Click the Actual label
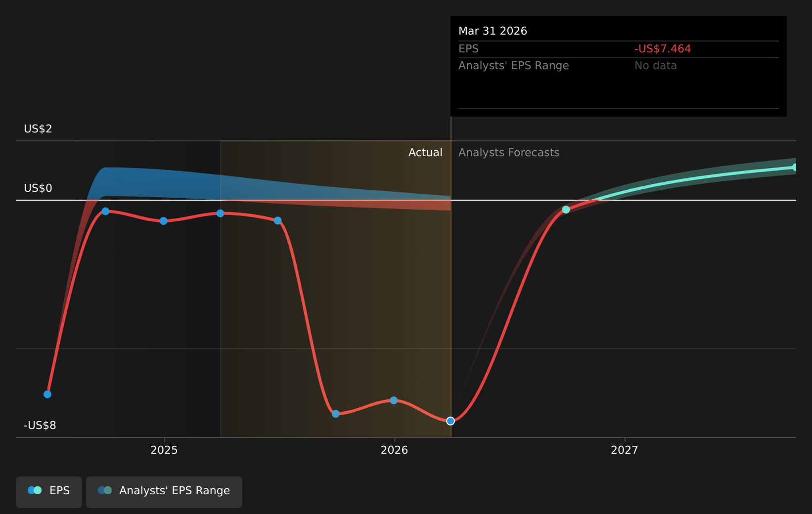Screen dimensions: 812x514 (x=425, y=153)
